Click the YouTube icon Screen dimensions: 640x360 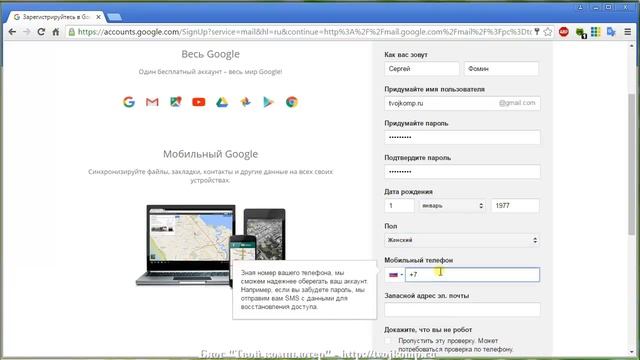point(199,102)
